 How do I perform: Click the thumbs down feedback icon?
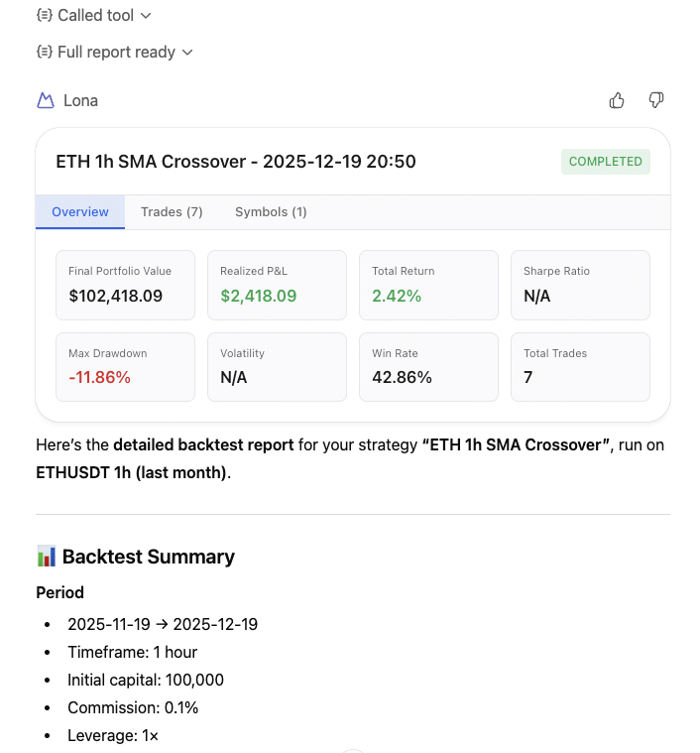(655, 100)
